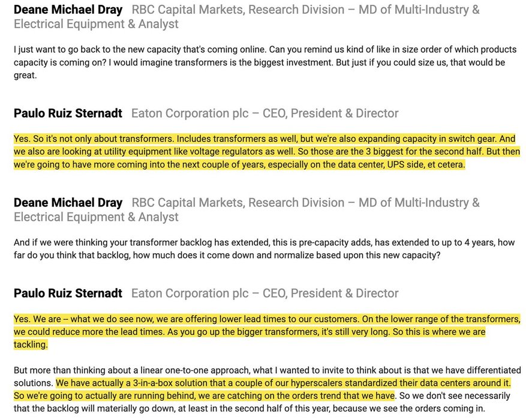Click paragraph starting 'But more than thinking'
This screenshot has width=526, height=420.
267,389
